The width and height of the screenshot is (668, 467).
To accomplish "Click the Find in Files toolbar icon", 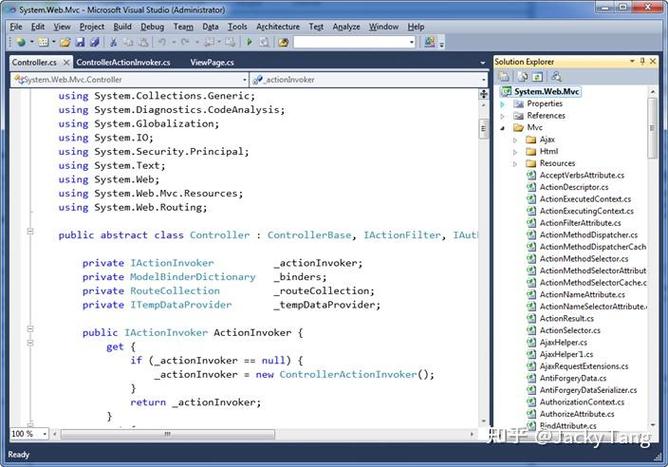I will [x=283, y=42].
